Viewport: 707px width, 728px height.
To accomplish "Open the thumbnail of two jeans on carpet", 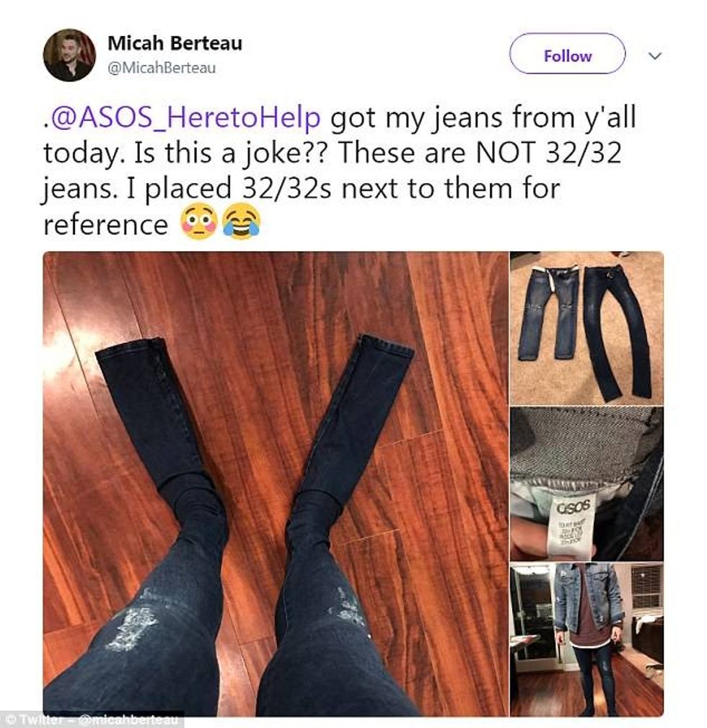I will [x=587, y=328].
